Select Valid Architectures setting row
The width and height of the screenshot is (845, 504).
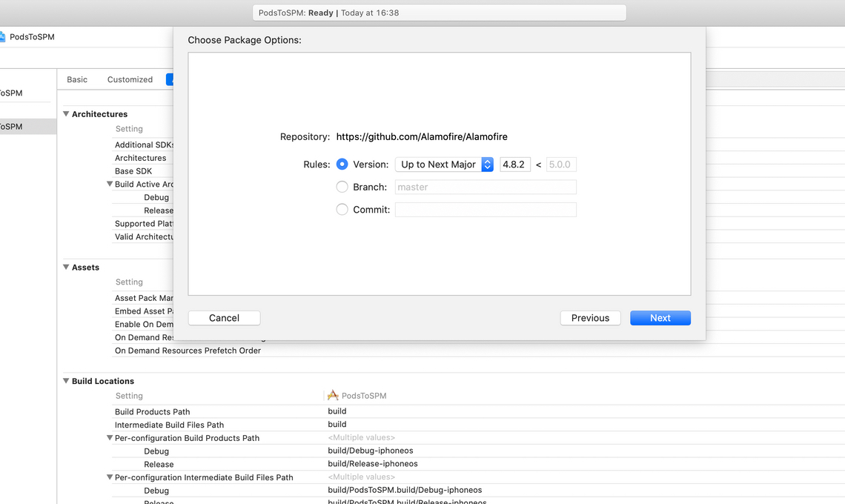click(x=143, y=236)
